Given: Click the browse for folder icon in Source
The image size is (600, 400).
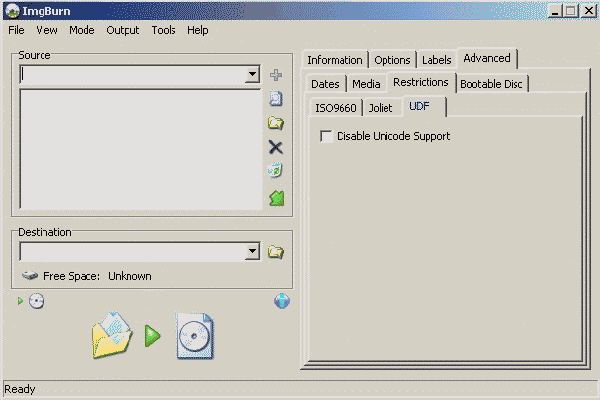Looking at the screenshot, I should click(276, 123).
